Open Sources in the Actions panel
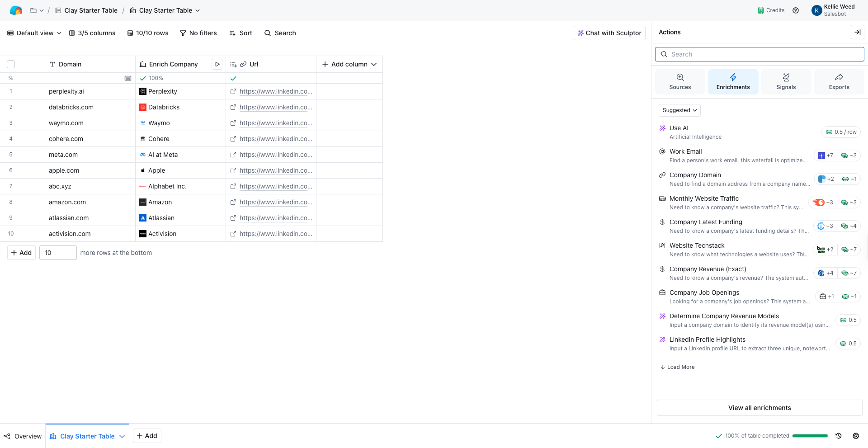This screenshot has width=868, height=448. (x=680, y=82)
